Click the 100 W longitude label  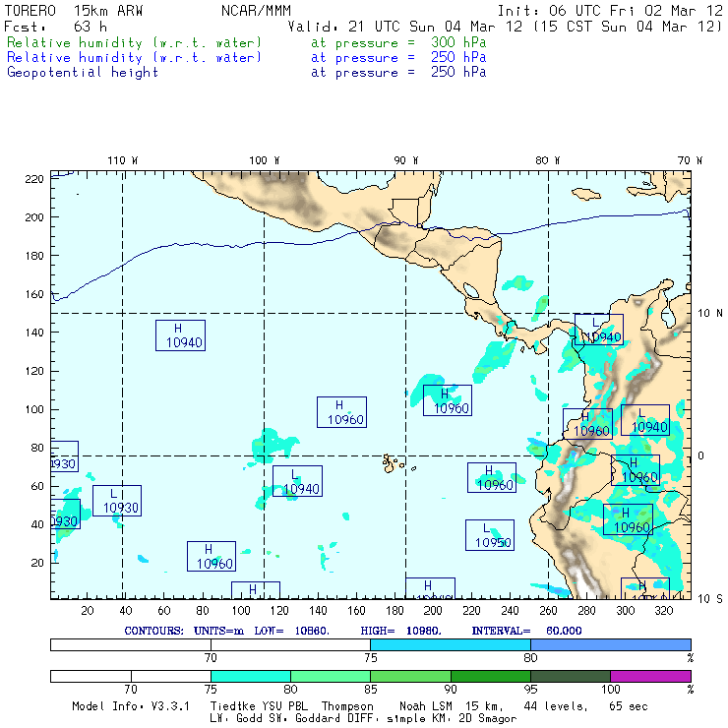coord(264,160)
